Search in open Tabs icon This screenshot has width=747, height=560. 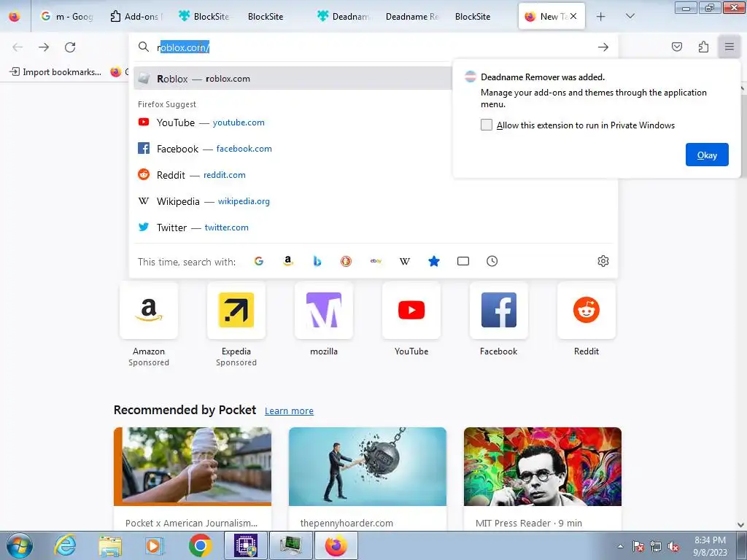[x=463, y=261]
